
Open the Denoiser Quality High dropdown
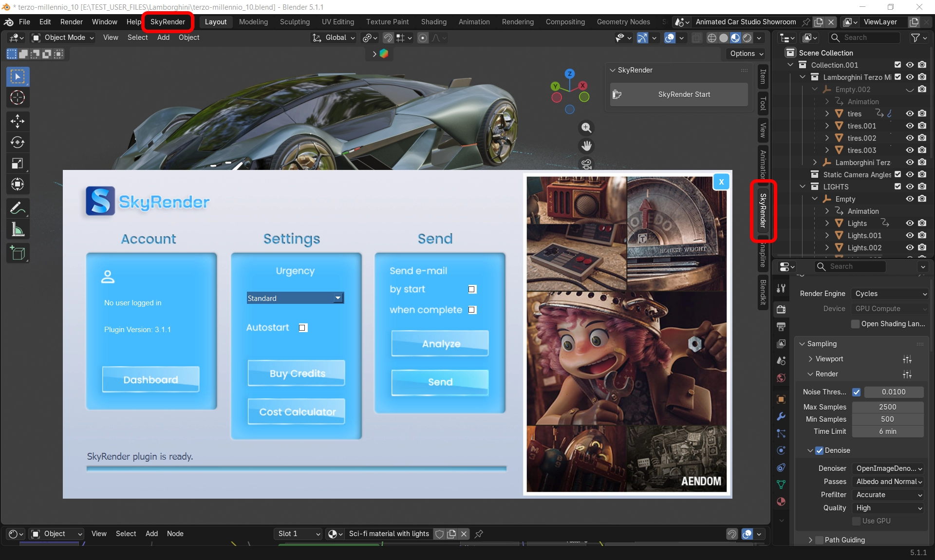point(888,508)
